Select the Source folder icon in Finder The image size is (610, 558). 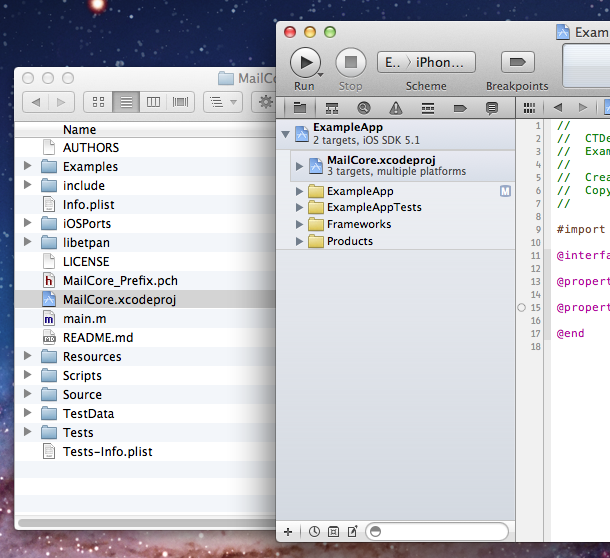pos(49,395)
